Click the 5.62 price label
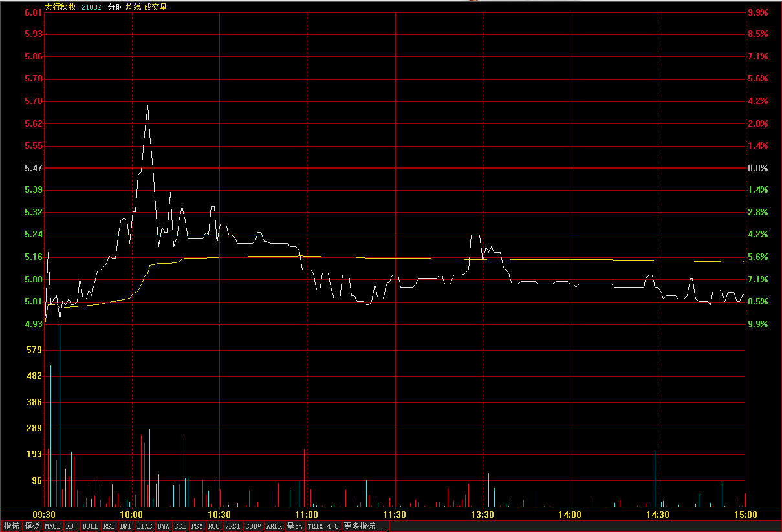The image size is (782, 532). [34, 123]
